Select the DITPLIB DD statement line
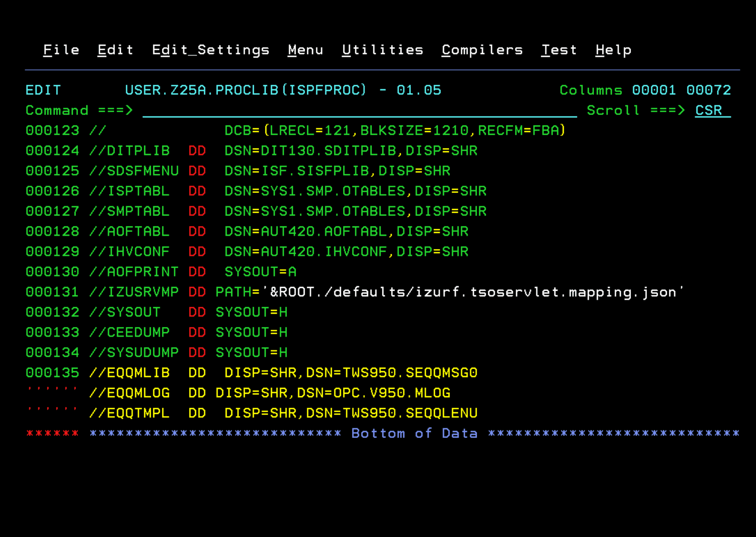Screen dimensions: 756x537 pyautogui.click(x=279, y=150)
